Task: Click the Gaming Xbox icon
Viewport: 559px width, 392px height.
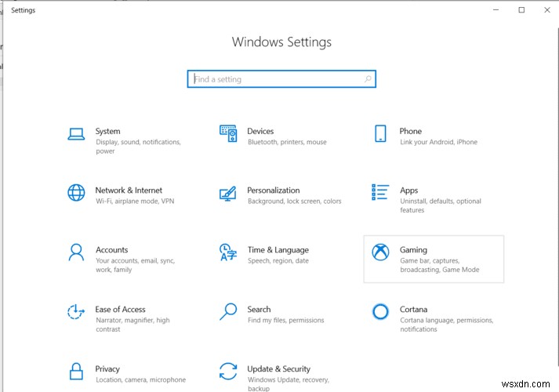Action: (x=380, y=252)
